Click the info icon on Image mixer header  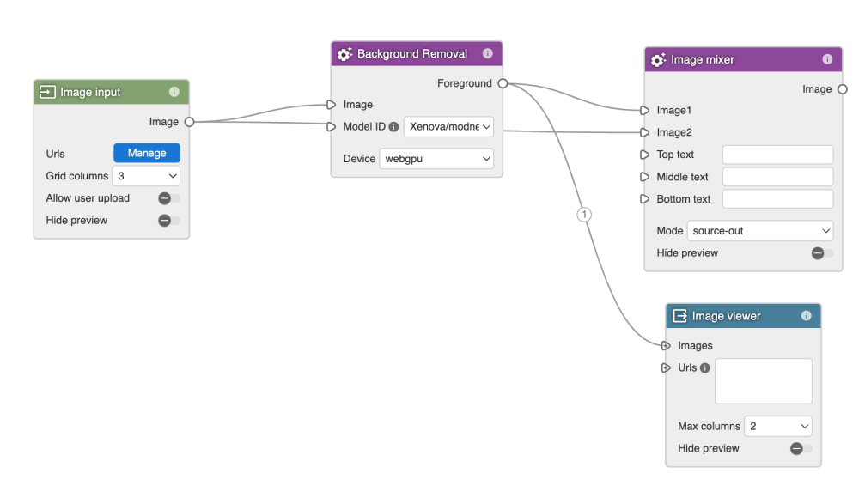[x=827, y=59]
